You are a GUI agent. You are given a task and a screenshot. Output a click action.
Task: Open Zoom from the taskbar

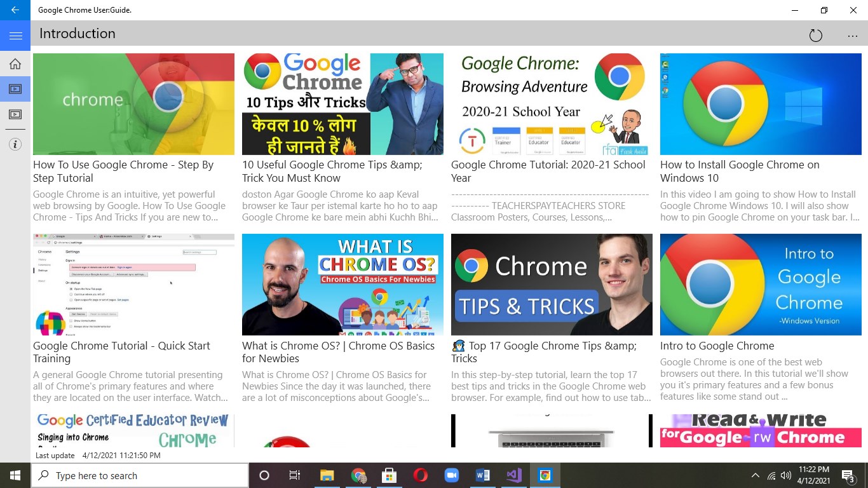451,475
